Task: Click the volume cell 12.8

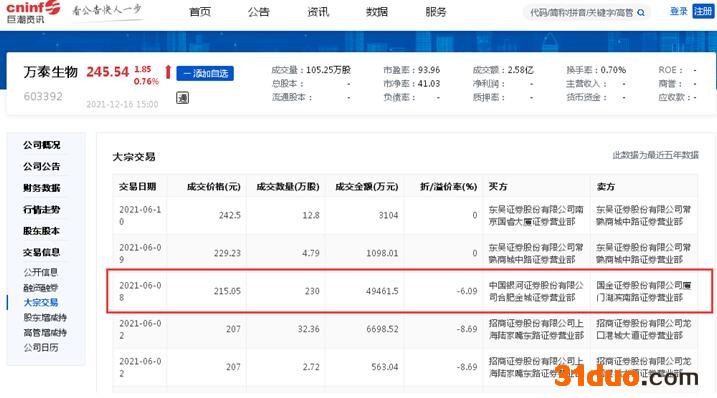Action: (x=311, y=215)
